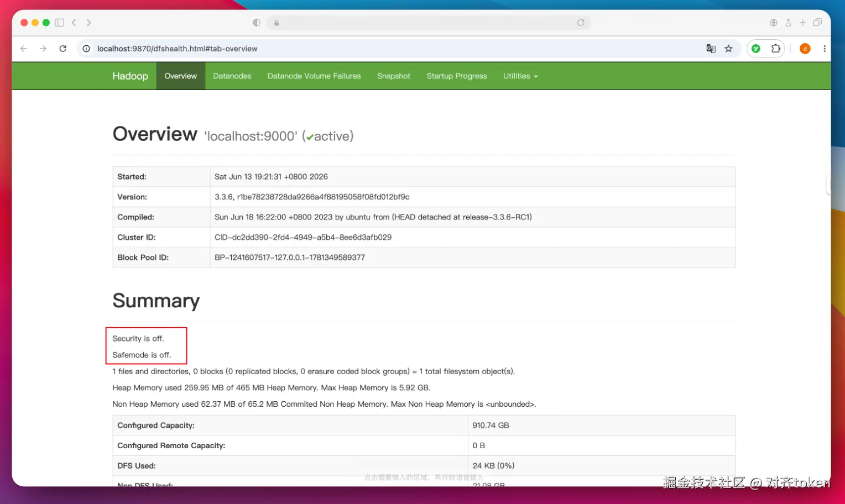Open the Safari share icon

coord(788,23)
